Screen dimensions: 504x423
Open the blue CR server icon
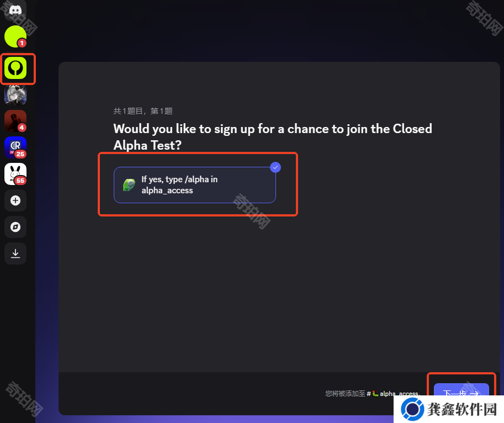[x=15, y=147]
